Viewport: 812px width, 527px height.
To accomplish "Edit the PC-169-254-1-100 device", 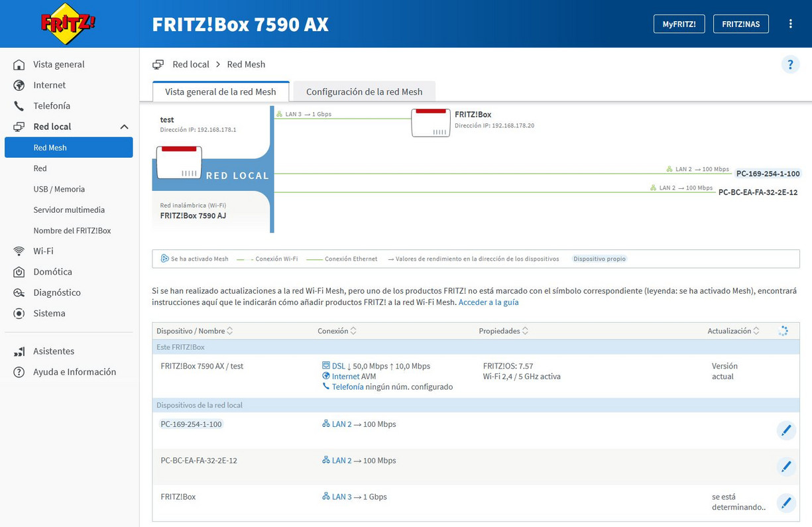I will pos(786,430).
